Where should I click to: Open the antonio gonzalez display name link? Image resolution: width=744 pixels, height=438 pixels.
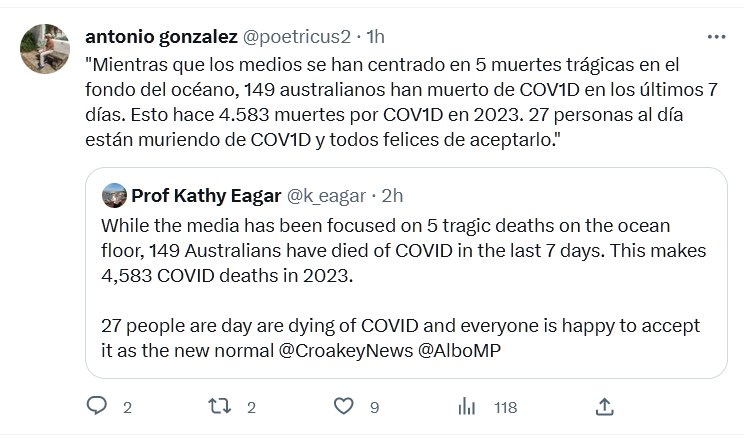click(x=160, y=36)
